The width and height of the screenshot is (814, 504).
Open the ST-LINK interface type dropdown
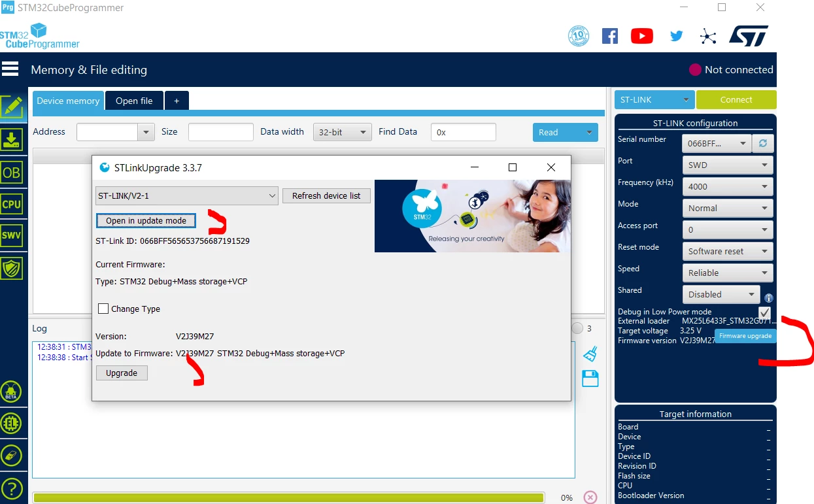click(654, 100)
